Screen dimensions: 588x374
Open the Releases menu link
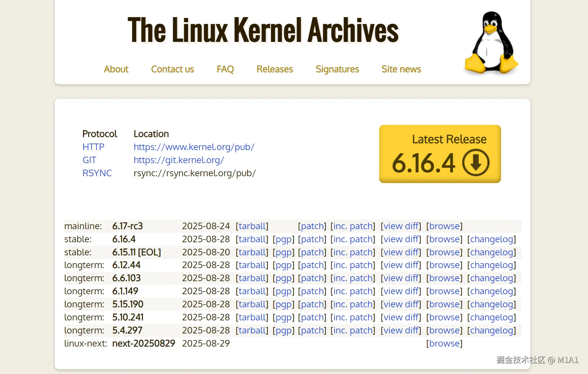pos(275,69)
